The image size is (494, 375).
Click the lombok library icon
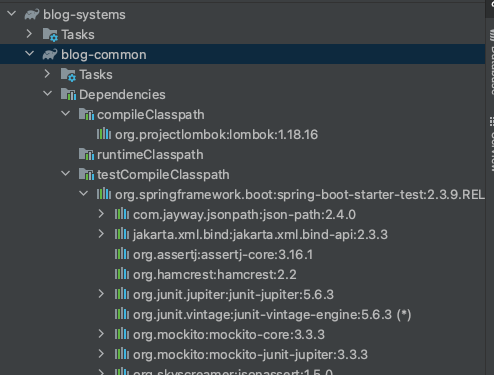[104, 134]
